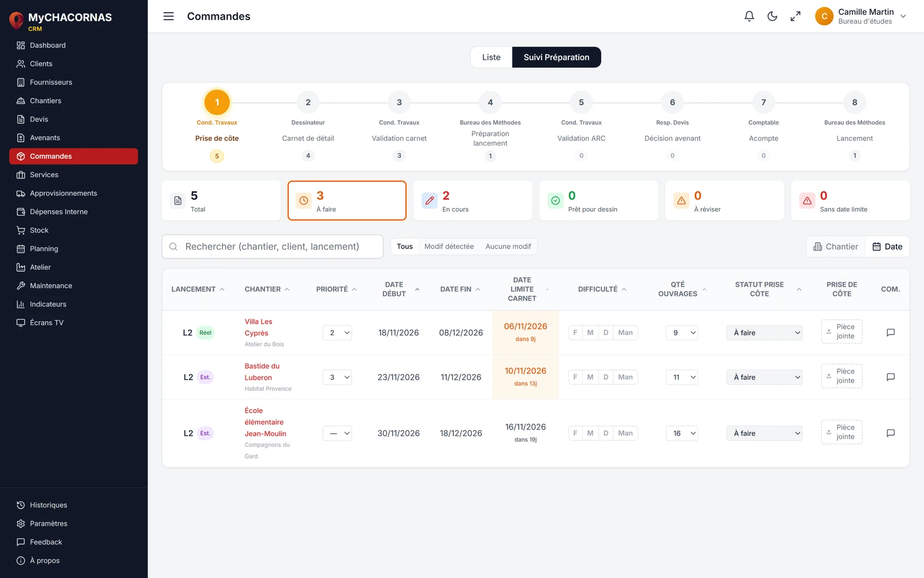
Task: Click the search field for chantier, client, lancement
Action: pyautogui.click(x=273, y=246)
